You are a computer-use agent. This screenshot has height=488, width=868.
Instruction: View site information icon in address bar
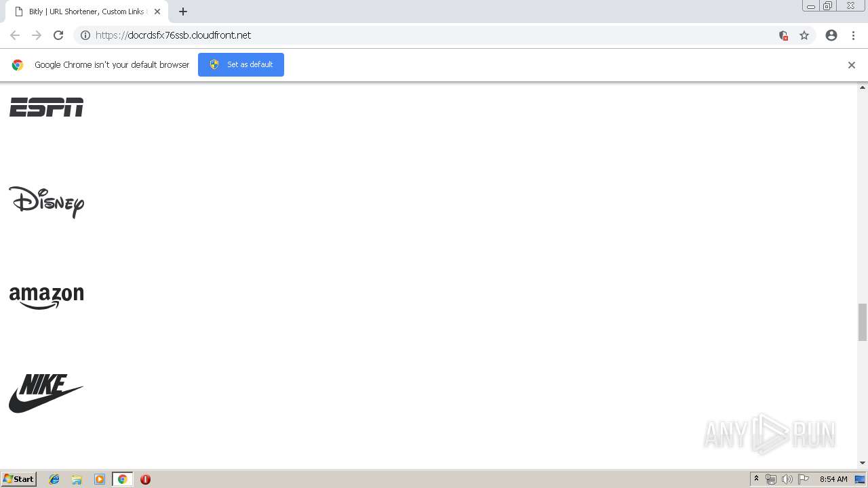85,35
